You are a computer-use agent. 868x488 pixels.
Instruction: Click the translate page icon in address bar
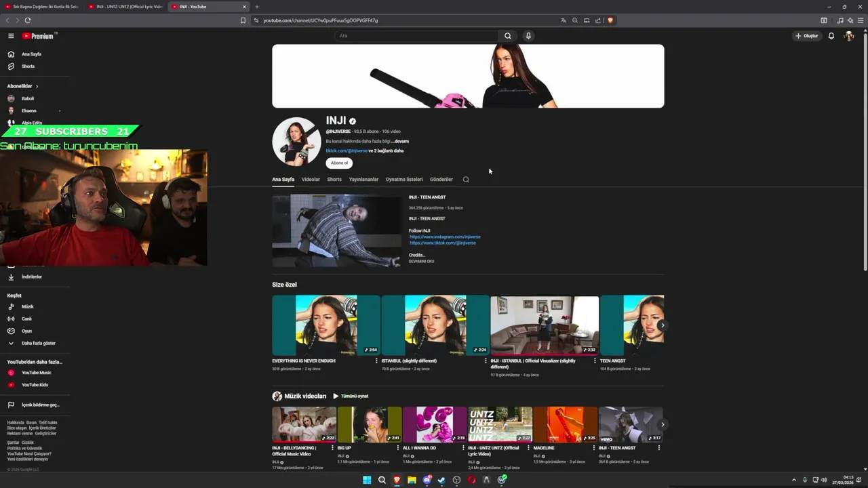(x=563, y=20)
